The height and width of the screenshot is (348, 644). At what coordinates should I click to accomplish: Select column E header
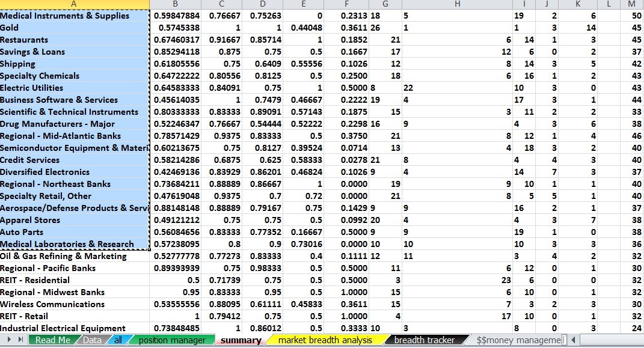pyautogui.click(x=304, y=4)
